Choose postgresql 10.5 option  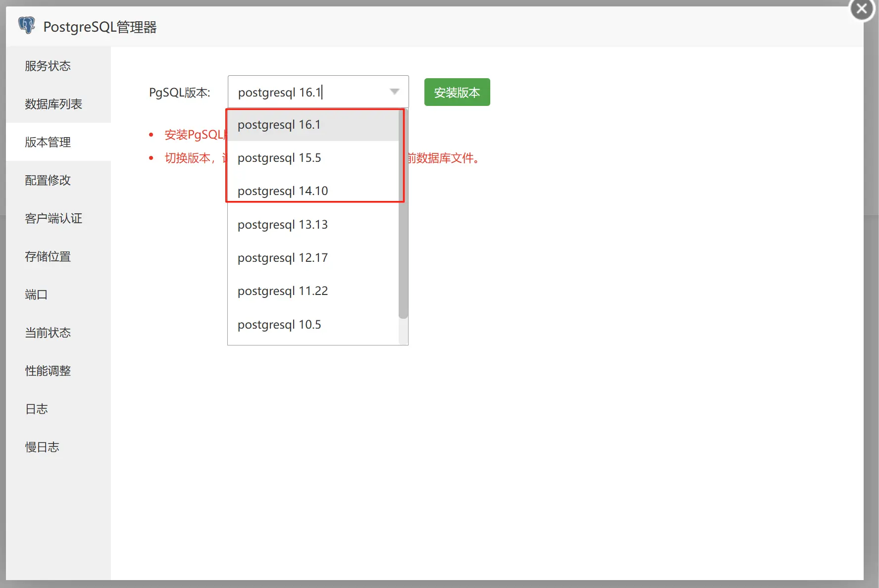click(x=313, y=325)
